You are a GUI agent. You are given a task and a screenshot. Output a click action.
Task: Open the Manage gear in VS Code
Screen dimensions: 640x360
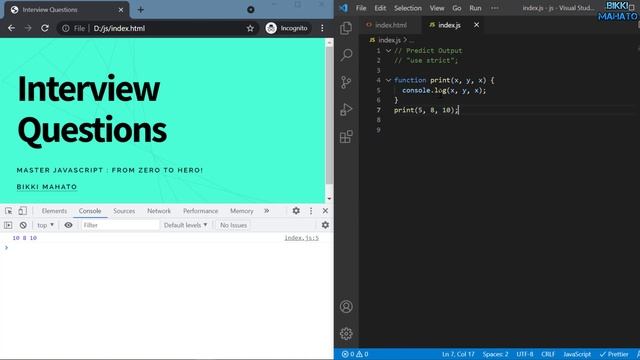coord(346,334)
